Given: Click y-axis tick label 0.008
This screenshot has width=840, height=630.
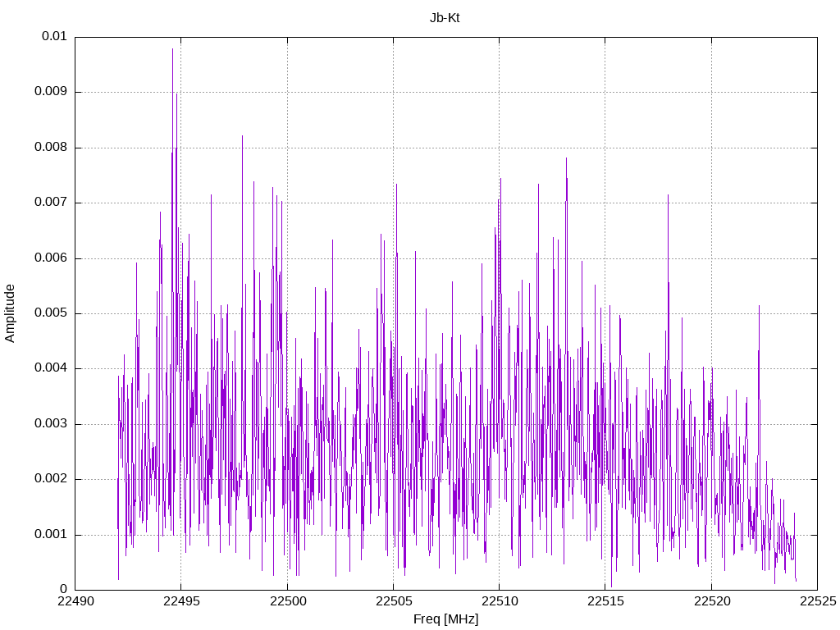Looking at the screenshot, I should (51, 148).
